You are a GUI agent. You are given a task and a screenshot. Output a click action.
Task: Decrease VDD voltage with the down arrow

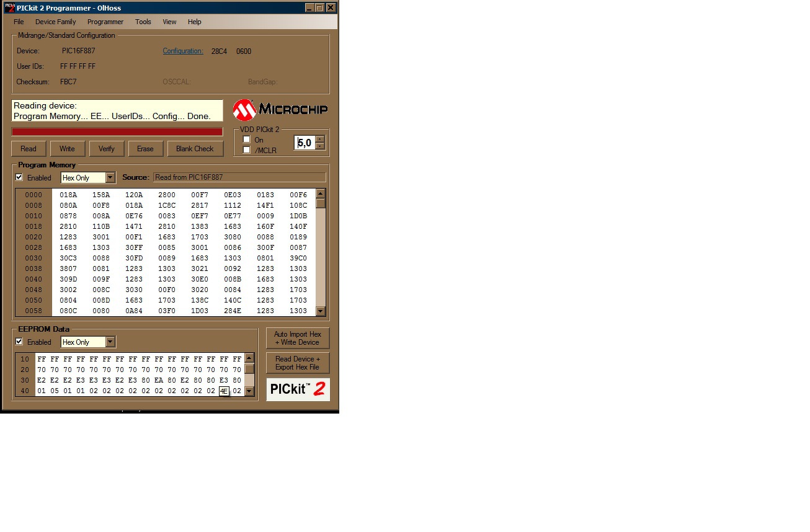point(320,146)
